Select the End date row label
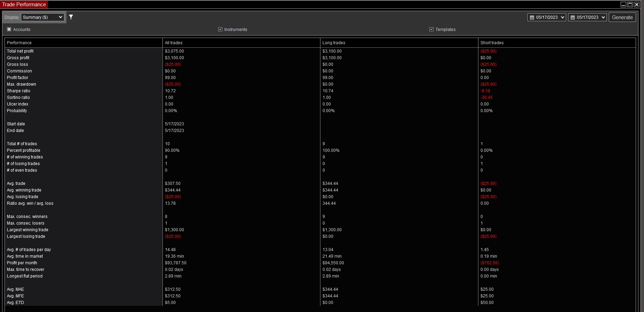Viewport: 644px width, 312px height. (x=15, y=131)
